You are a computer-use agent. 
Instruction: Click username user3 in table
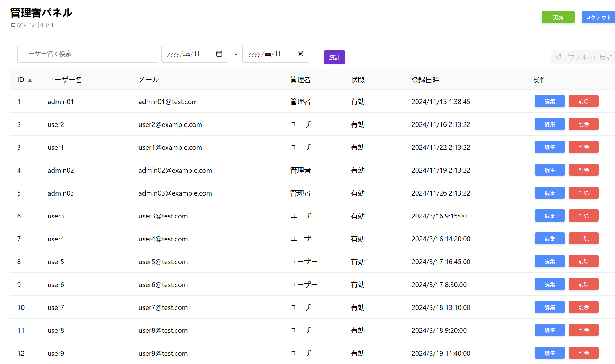(56, 216)
